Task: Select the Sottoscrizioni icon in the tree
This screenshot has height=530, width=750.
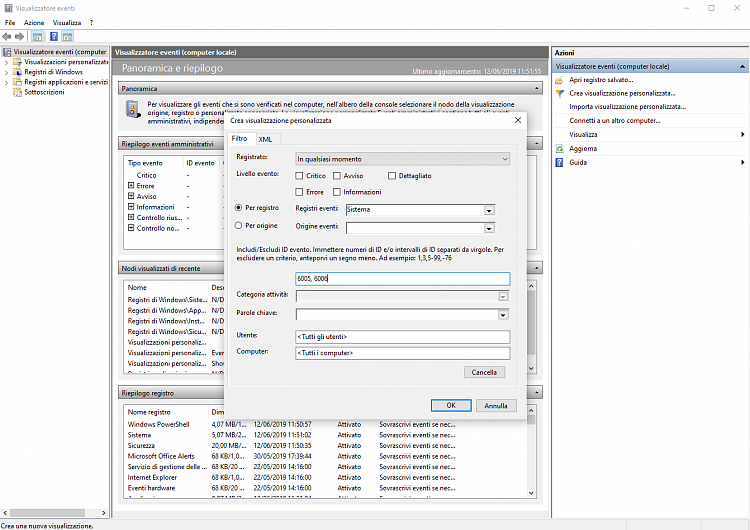Action: (17, 93)
